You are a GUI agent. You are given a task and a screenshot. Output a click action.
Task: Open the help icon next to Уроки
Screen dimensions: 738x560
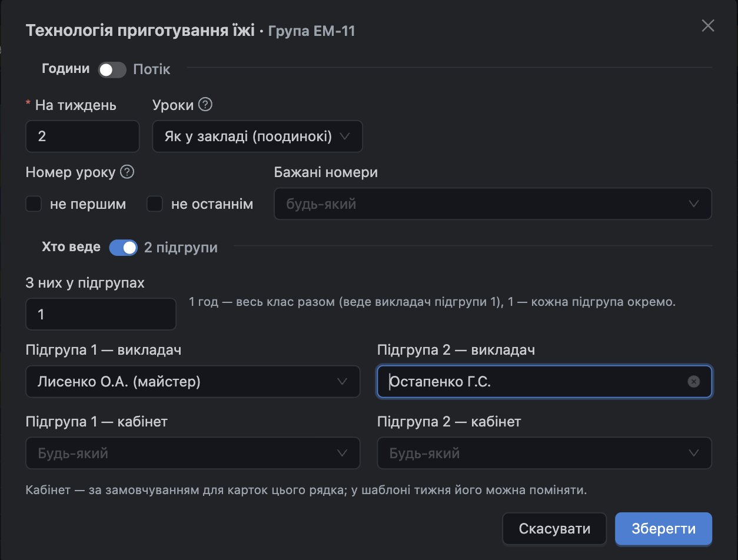(205, 105)
